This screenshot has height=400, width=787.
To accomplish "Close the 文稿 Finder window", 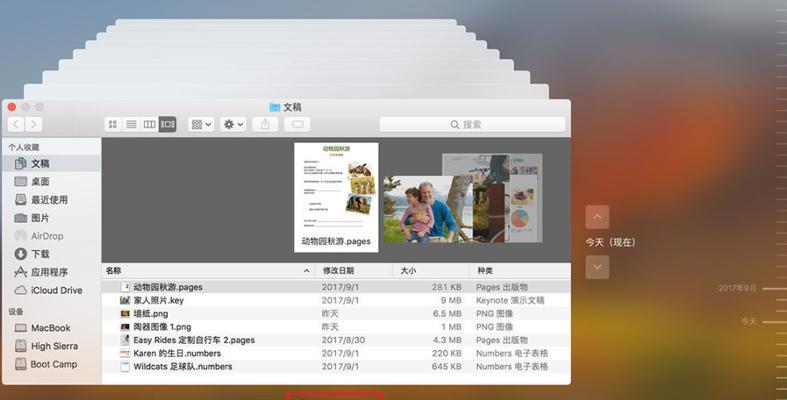I will [12, 107].
